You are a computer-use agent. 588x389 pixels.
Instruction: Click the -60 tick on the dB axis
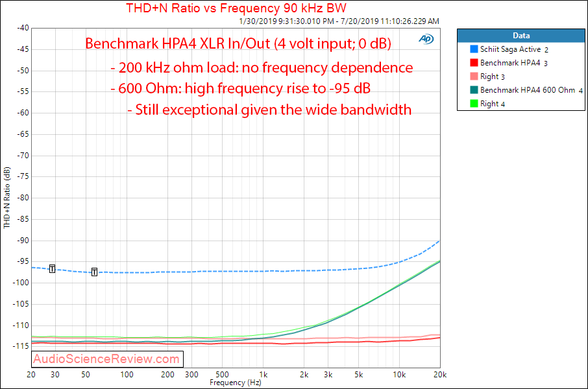click(x=23, y=113)
